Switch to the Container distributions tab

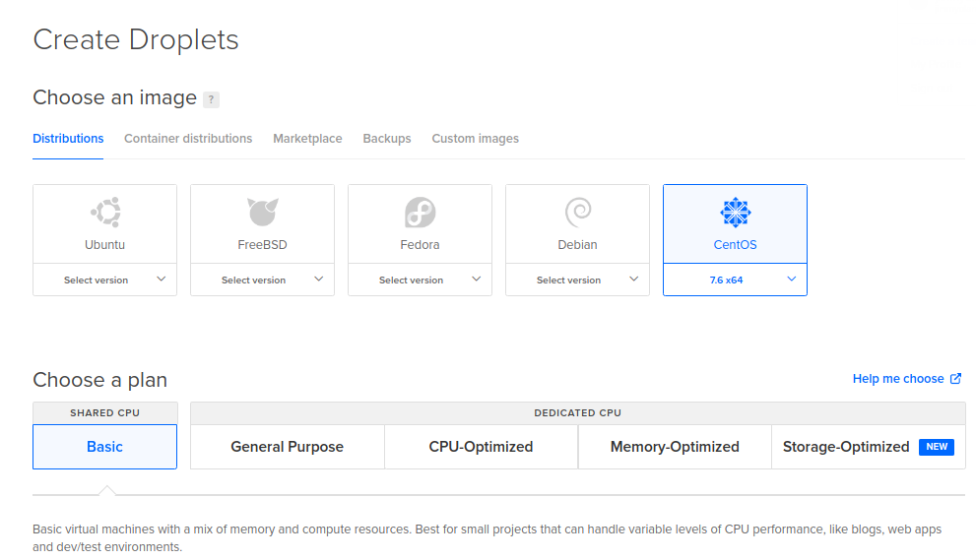pyautogui.click(x=188, y=139)
